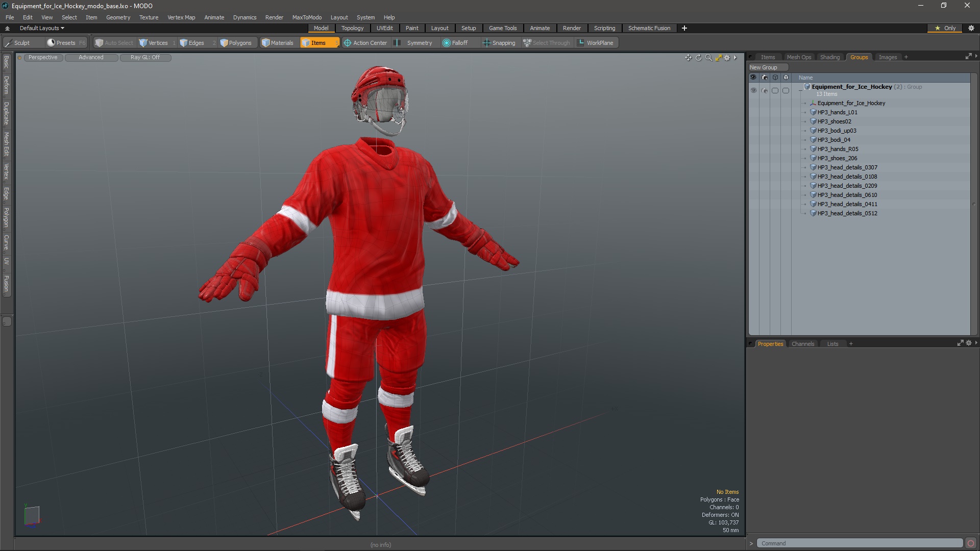Toggle visibility eye of Equipment_for_Ice_Hockey group

click(753, 90)
